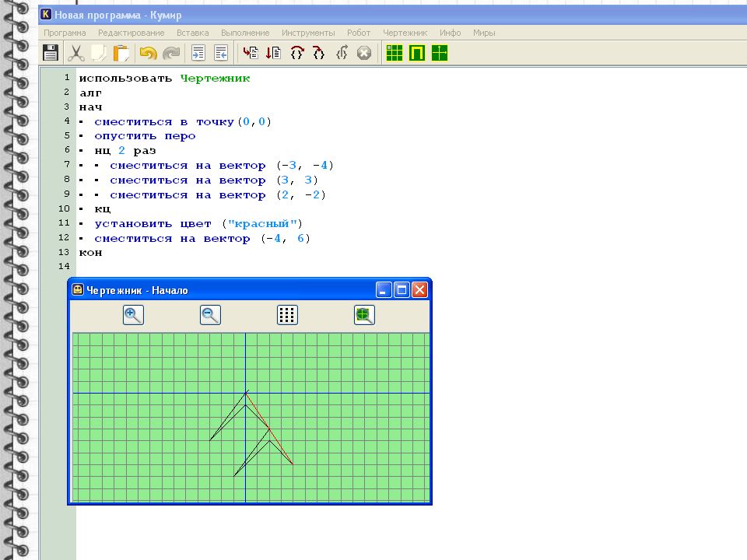Click the word Чертежник in line 1
Screen dimensions: 747x560
[x=215, y=79]
